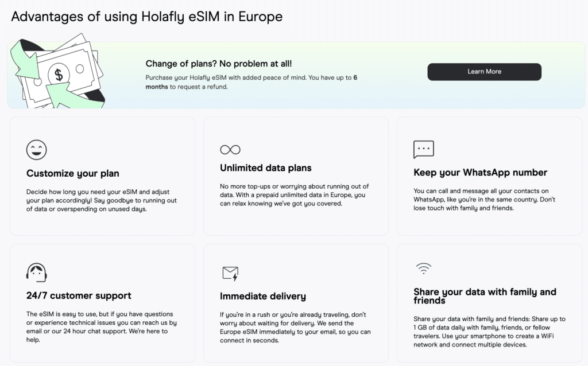
Task: Click the smiley face icon
Action: click(36, 150)
